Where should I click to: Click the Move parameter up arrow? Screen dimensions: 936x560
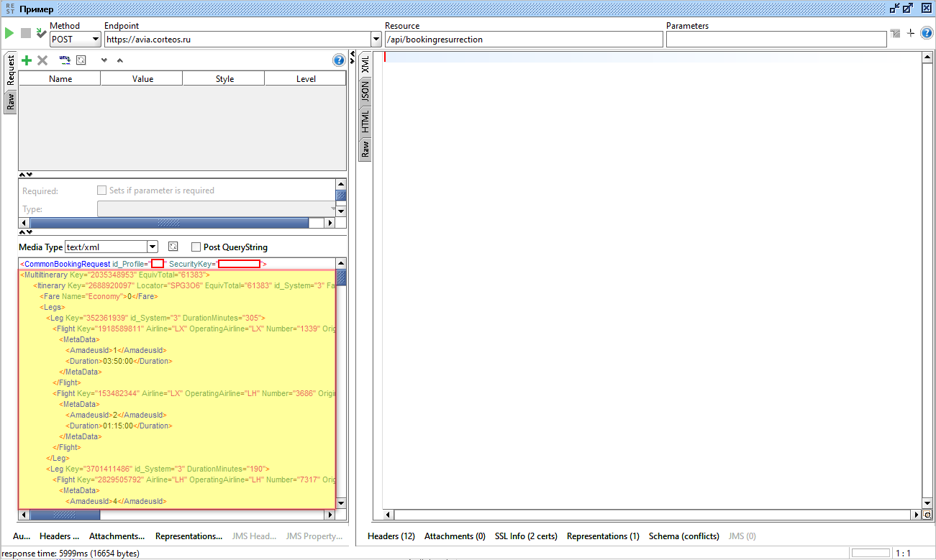119,61
